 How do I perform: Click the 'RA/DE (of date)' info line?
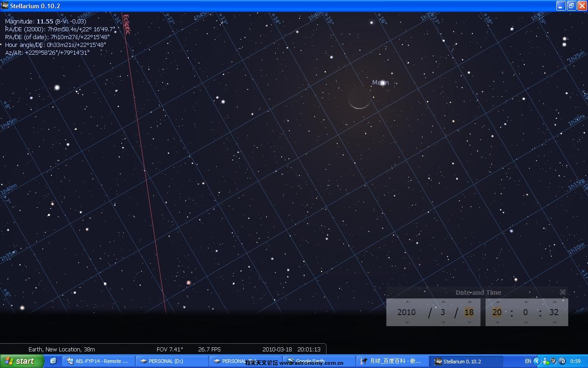click(x=57, y=37)
